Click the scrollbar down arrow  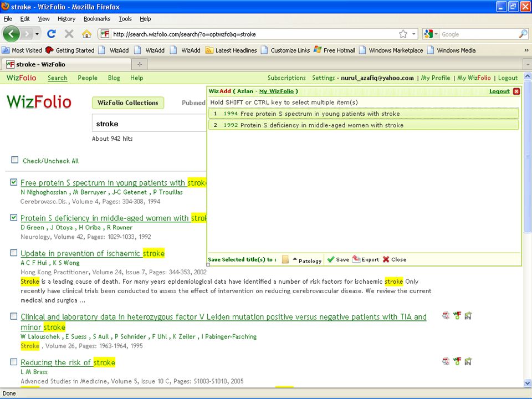point(528,383)
